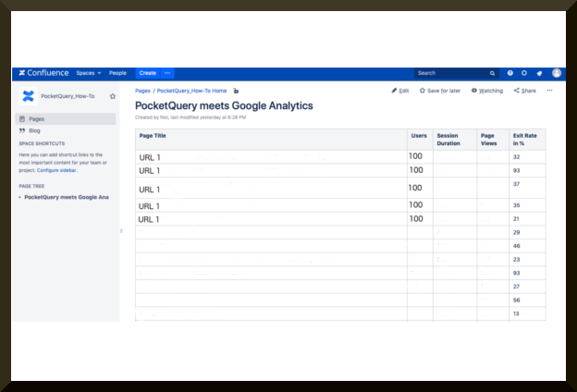Click exit rate value 23
Screen dimensions: 577x392
[517, 260]
